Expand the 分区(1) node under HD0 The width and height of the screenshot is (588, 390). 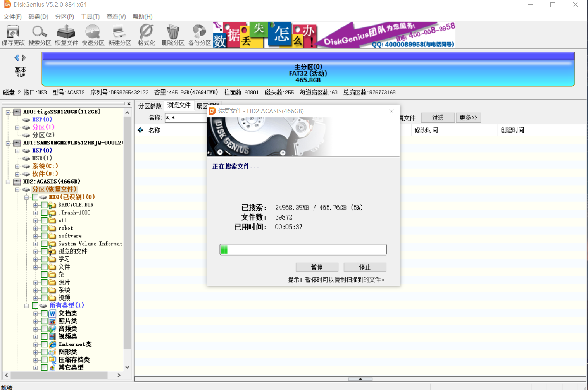(17, 127)
